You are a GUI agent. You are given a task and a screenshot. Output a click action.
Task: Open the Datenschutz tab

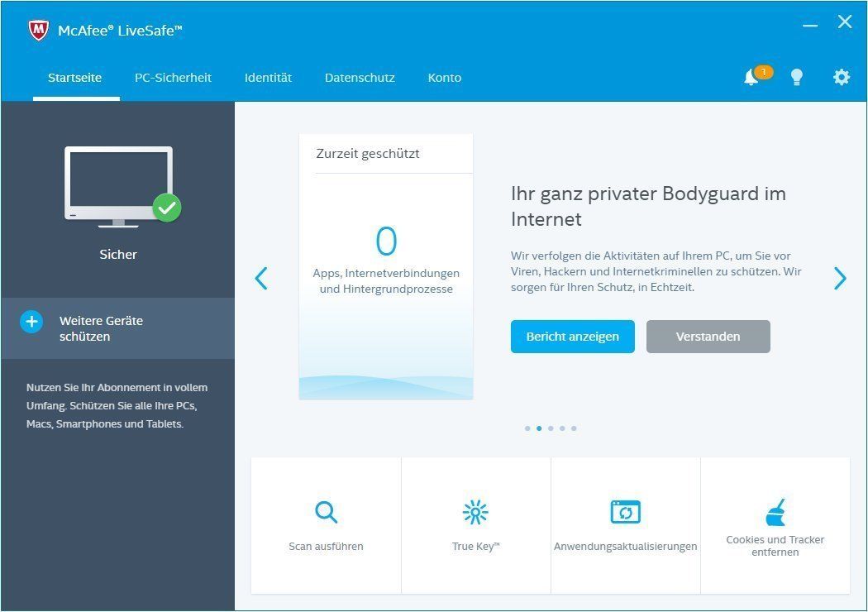point(360,78)
